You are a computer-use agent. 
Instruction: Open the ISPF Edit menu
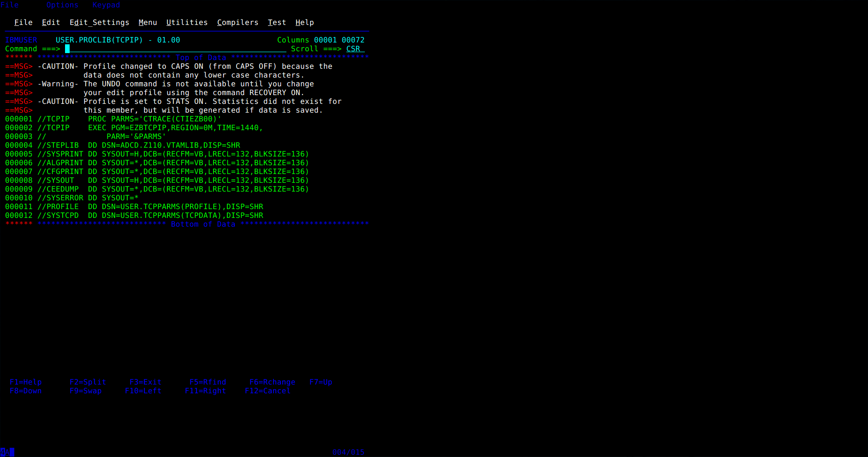(51, 22)
